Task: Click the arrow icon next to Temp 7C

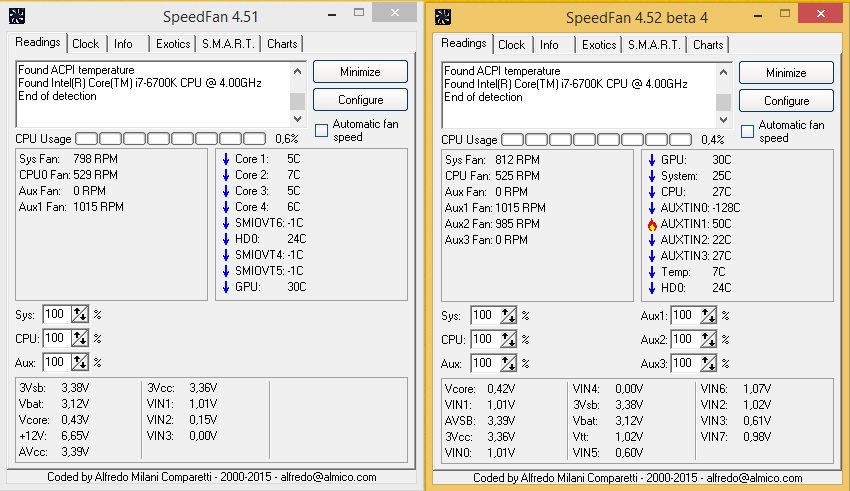Action: tap(652, 272)
